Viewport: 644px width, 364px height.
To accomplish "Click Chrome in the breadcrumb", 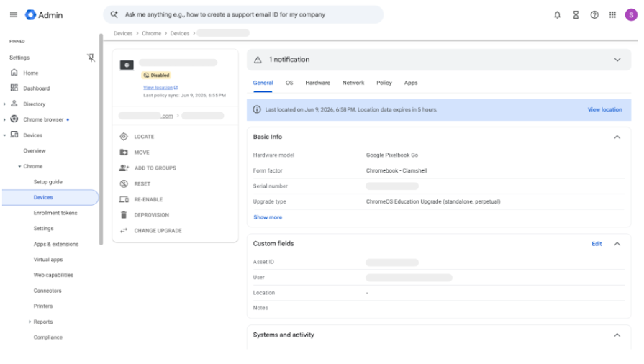I will click(152, 33).
